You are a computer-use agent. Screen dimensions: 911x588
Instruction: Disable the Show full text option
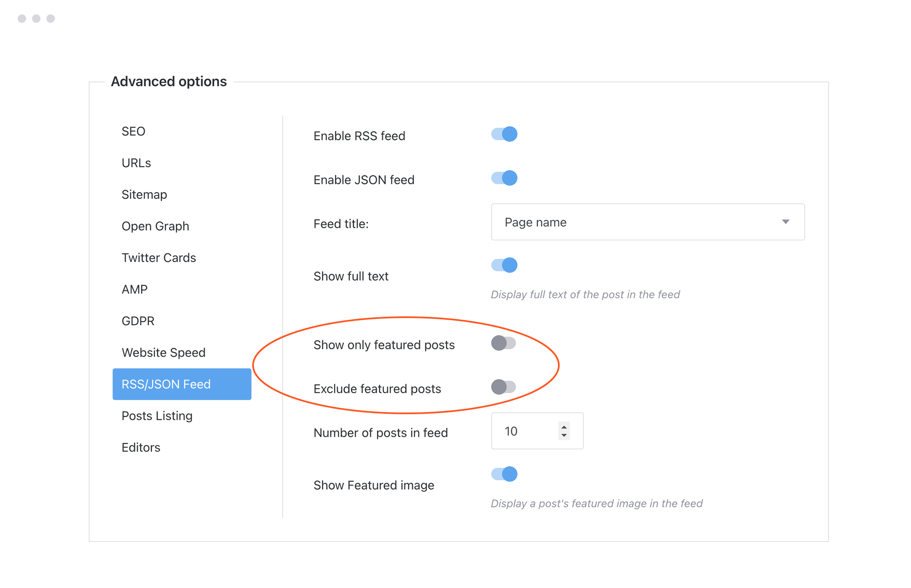coord(504,265)
